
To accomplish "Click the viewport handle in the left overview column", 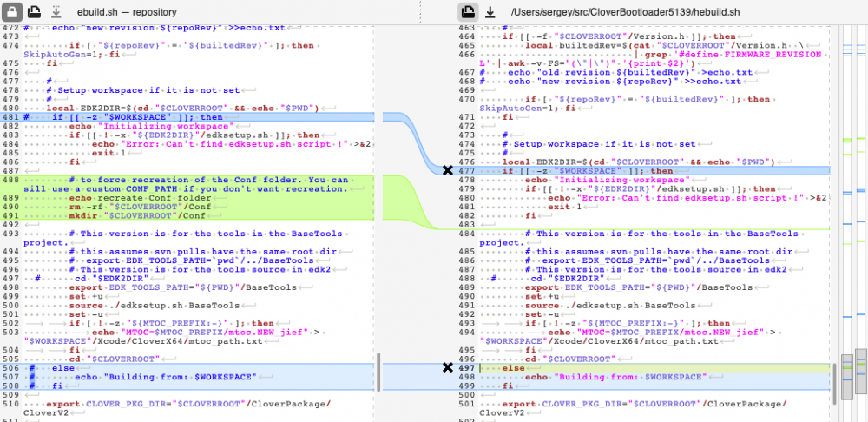I will point(847,377).
